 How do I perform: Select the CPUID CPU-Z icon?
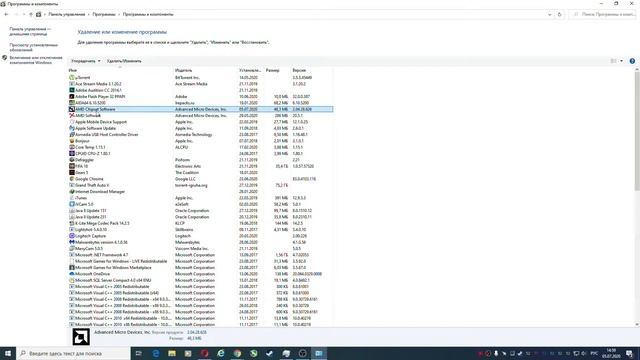pos(72,153)
